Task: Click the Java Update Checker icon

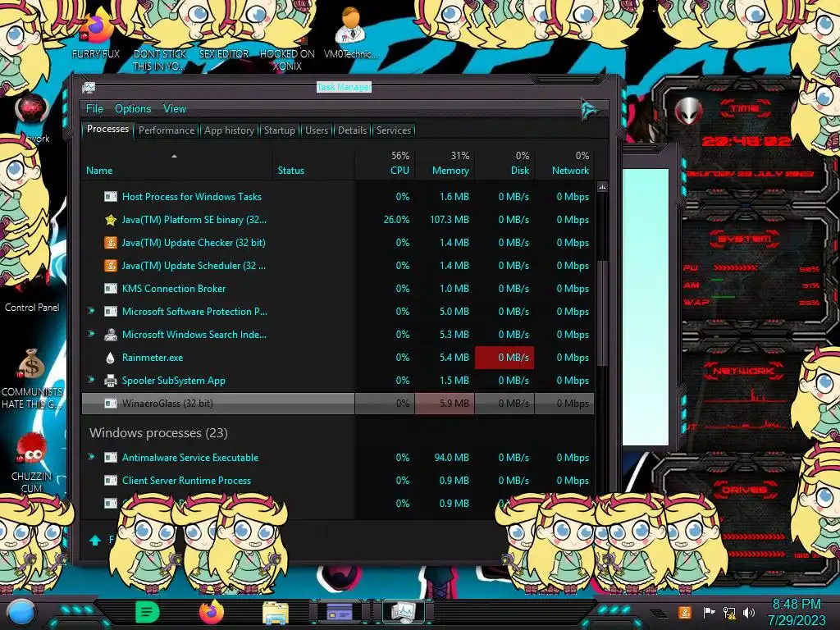Action: [111, 243]
